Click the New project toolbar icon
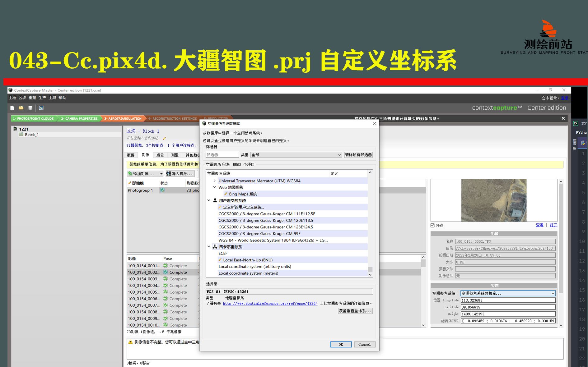This screenshot has width=588, height=367. tap(12, 108)
